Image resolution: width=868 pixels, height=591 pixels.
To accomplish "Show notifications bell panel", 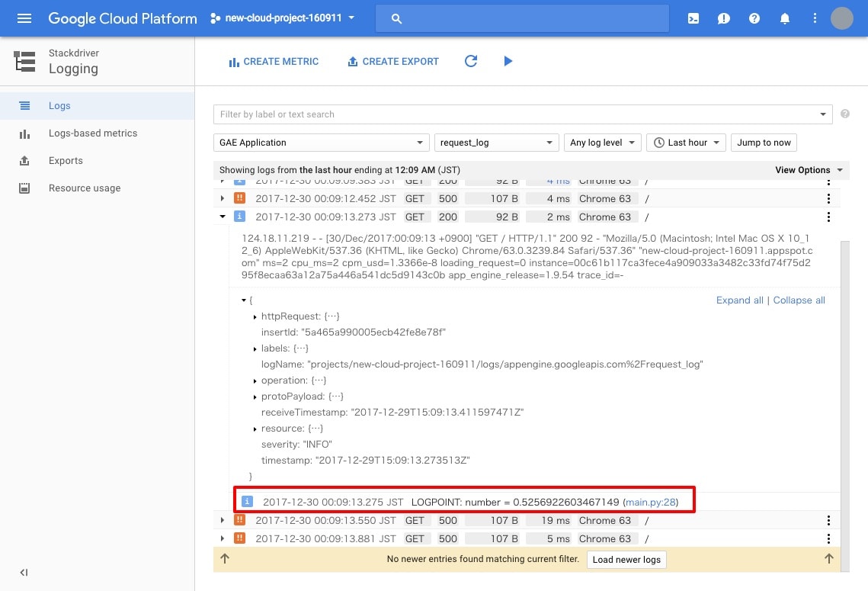I will pyautogui.click(x=784, y=18).
